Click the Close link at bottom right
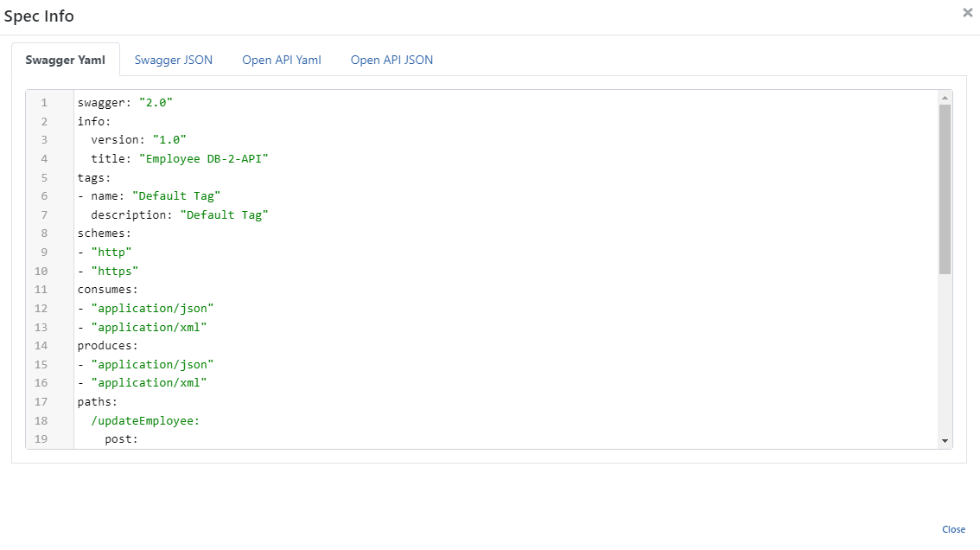980x550 pixels. 953,529
